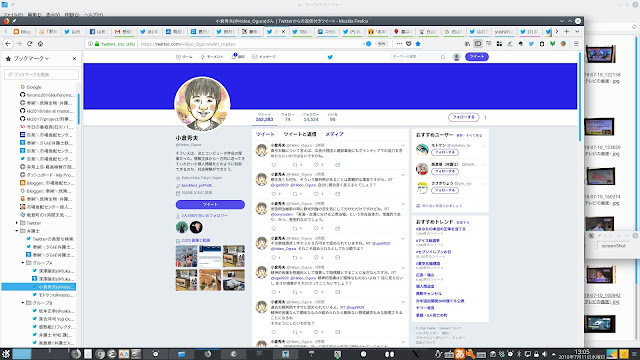The height and width of the screenshot is (360, 640).
Task: Switch to ツイートと返信 timeline tab
Action: [300, 134]
